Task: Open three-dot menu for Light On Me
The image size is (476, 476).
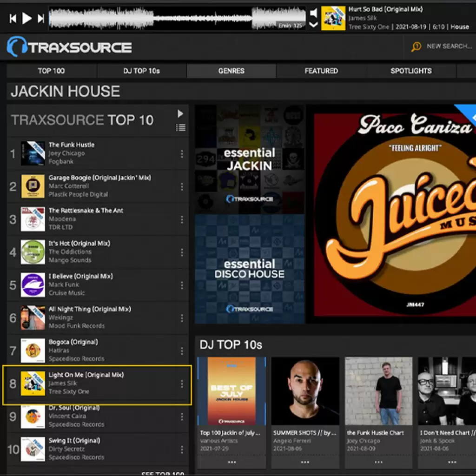Action: pos(182,384)
